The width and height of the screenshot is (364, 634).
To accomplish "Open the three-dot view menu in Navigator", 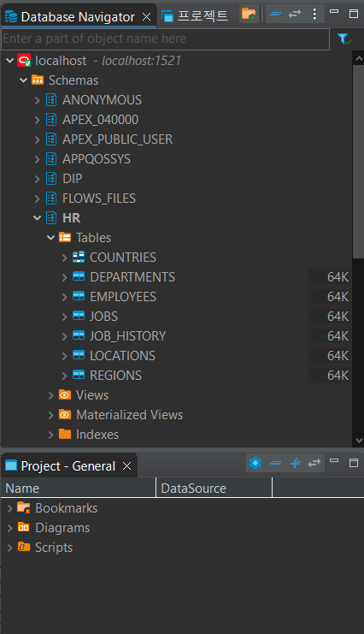I will tap(314, 14).
